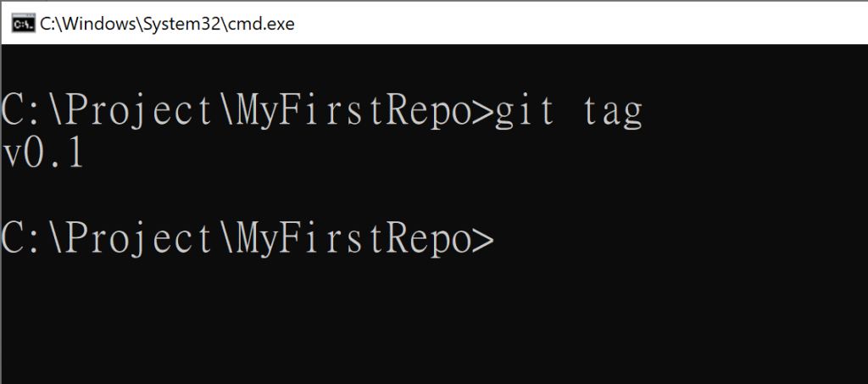Click 'MyFirstRepo' in the last prompt line
868x384 pixels.
click(x=353, y=240)
